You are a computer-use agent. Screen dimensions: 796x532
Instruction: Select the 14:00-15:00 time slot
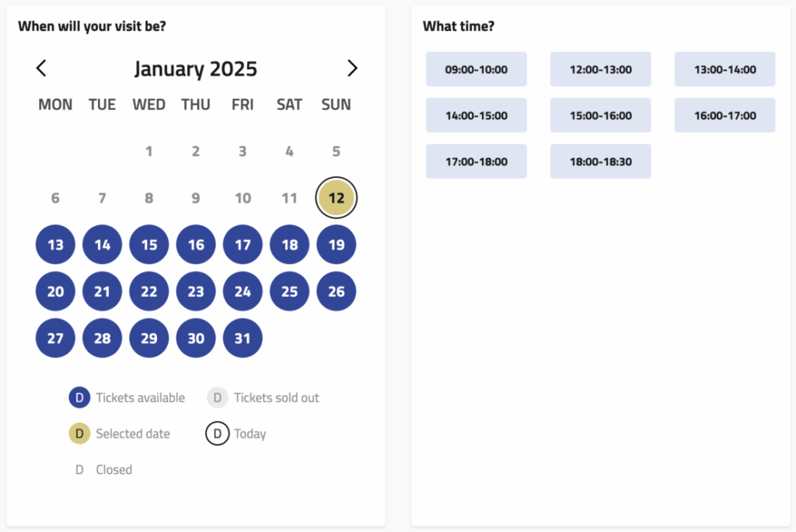click(477, 116)
